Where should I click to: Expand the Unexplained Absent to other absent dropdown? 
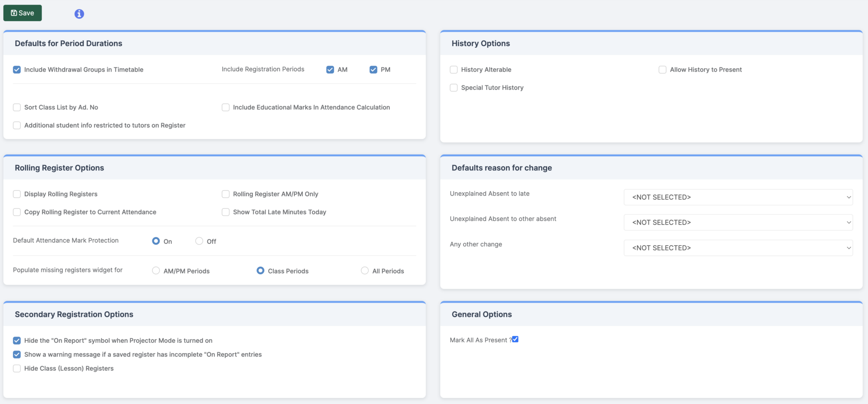tap(738, 222)
